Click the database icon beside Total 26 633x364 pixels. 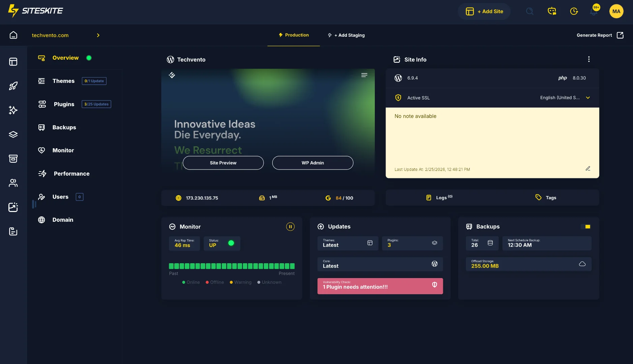490,243
